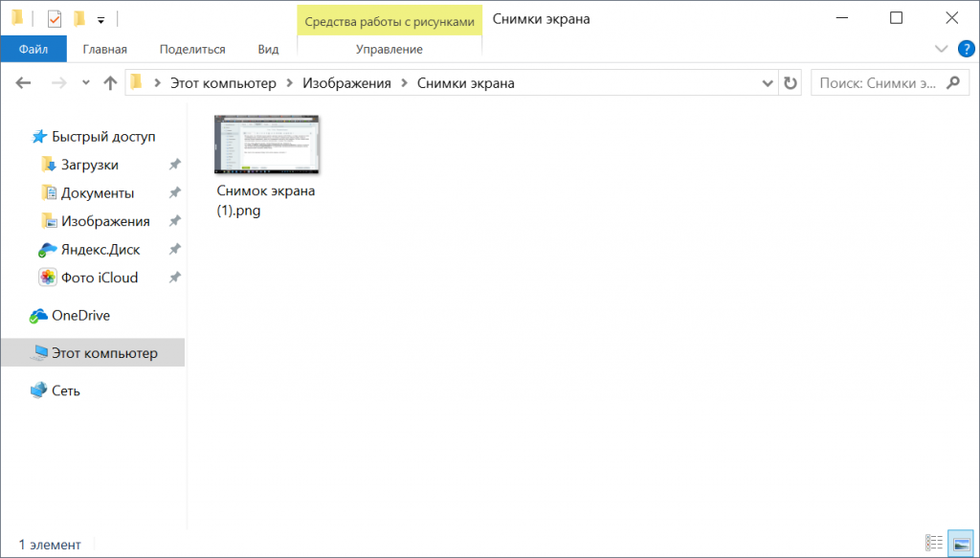Open the Управление ribbon tab

pyautogui.click(x=390, y=50)
